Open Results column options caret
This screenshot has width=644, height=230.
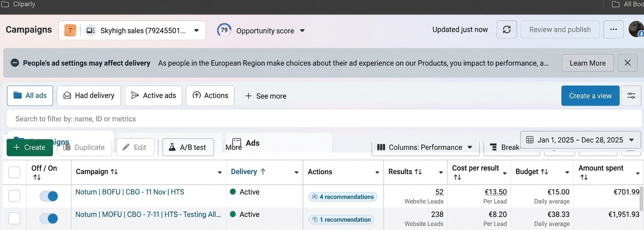click(x=441, y=172)
